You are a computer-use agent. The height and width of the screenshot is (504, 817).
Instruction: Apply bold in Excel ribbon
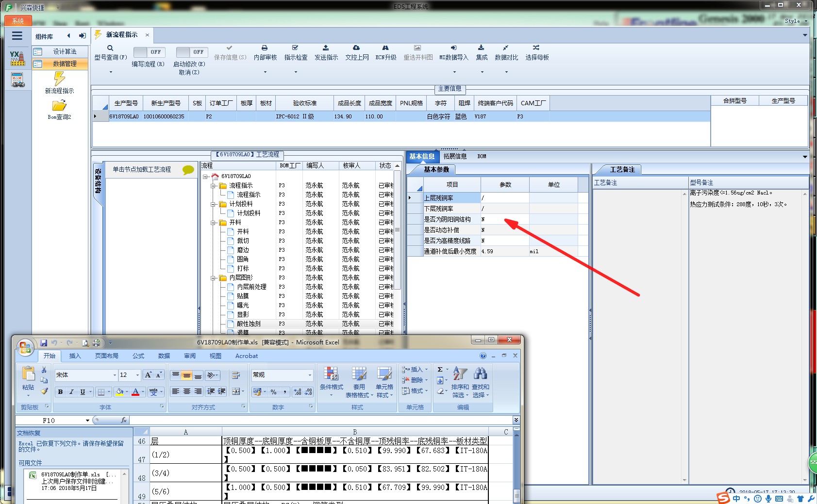60,392
